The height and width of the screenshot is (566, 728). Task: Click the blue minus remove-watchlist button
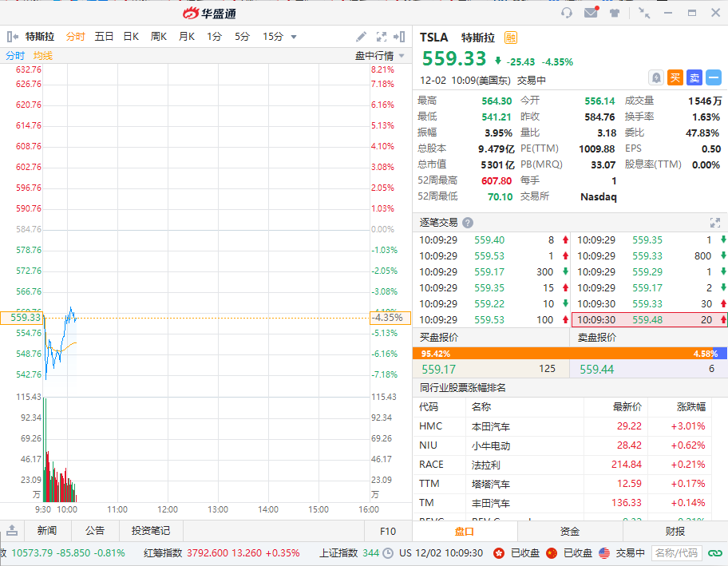coord(714,77)
